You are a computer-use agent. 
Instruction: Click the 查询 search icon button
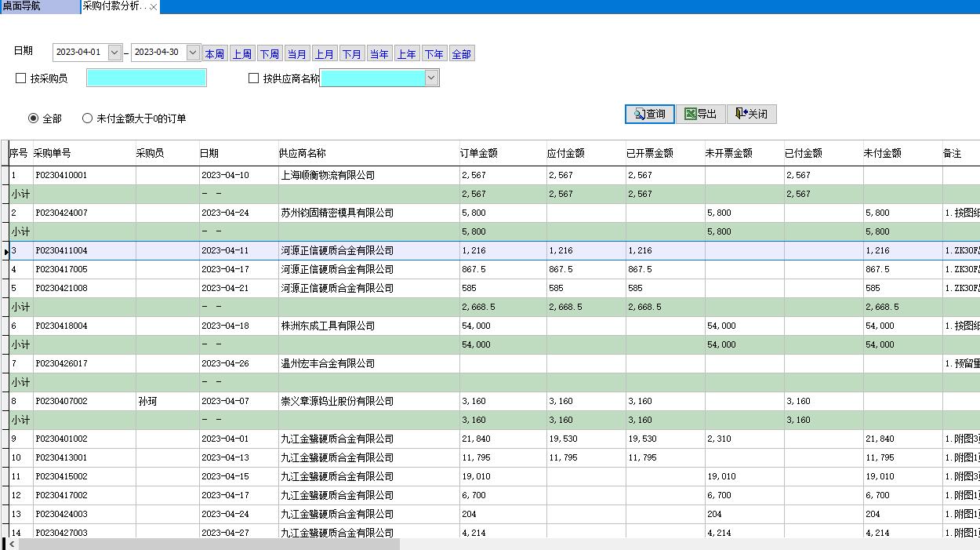click(648, 114)
